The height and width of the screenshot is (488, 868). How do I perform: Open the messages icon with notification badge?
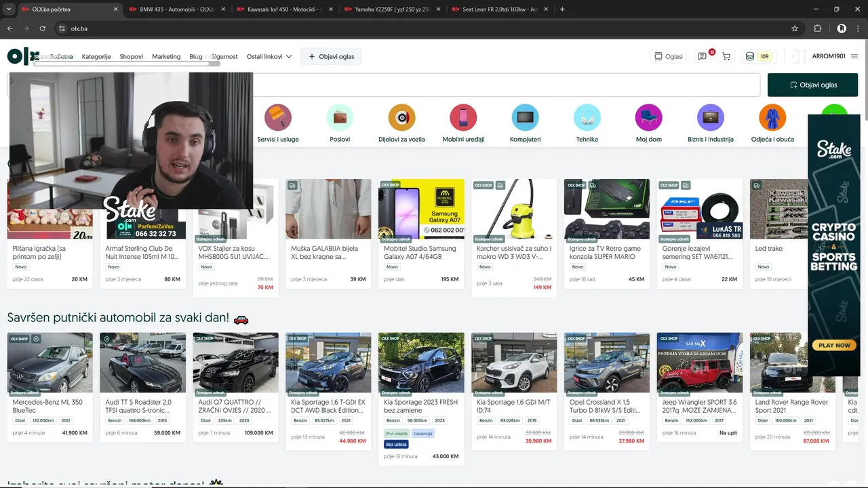pos(703,56)
